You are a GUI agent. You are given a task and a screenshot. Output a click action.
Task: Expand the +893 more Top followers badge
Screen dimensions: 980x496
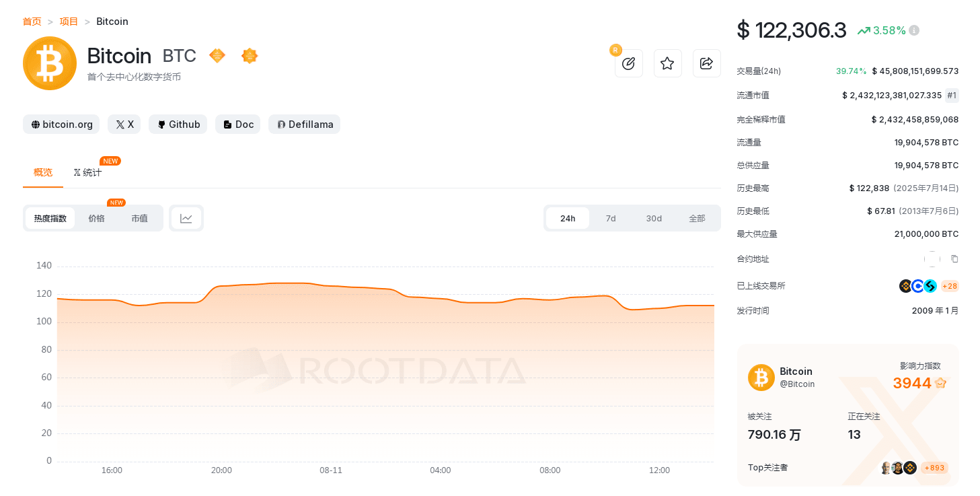pos(934,468)
